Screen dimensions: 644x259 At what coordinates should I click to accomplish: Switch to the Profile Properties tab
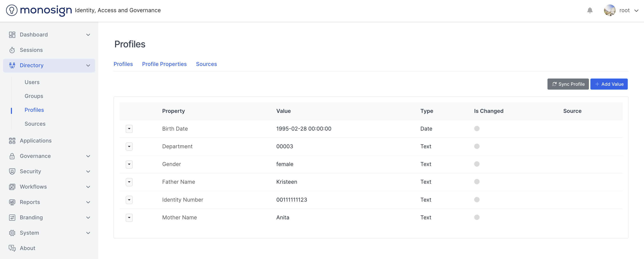point(164,64)
